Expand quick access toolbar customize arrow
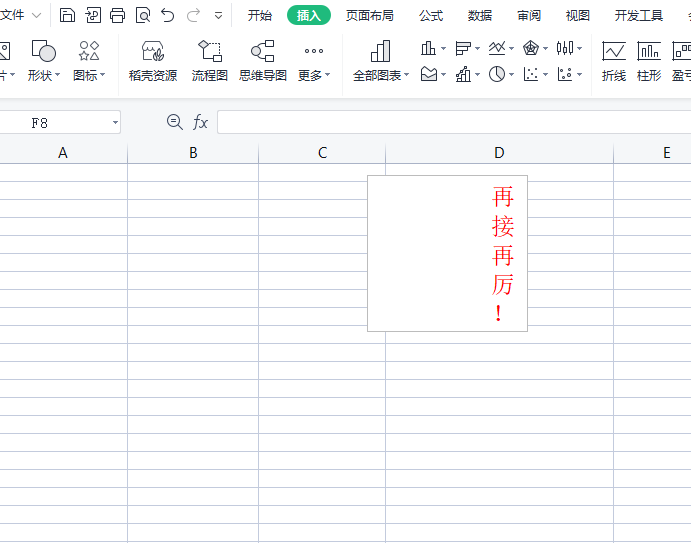The width and height of the screenshot is (691, 543). (218, 16)
